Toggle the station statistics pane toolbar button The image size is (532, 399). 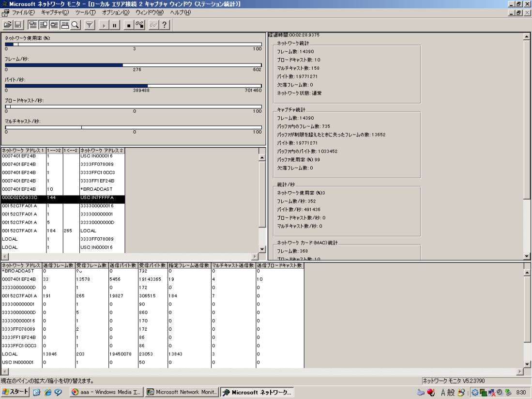64,25
